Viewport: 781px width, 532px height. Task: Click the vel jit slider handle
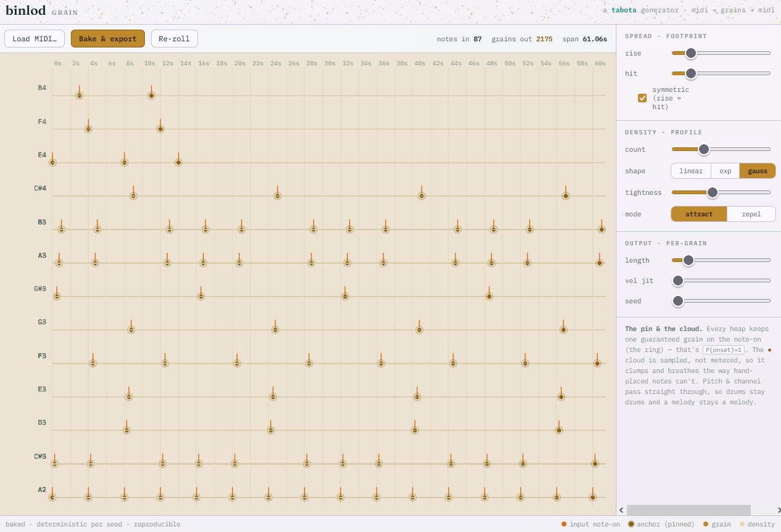(678, 280)
